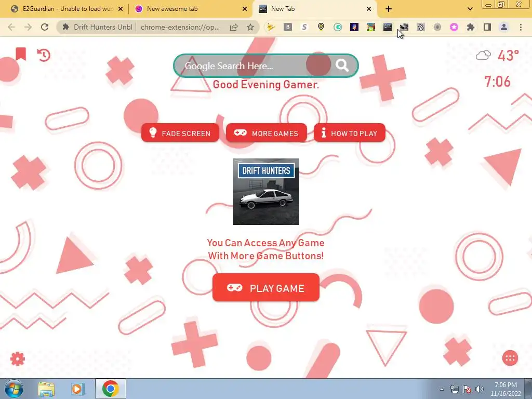Open the red settings gear
This screenshot has height=399, width=532.
18,358
